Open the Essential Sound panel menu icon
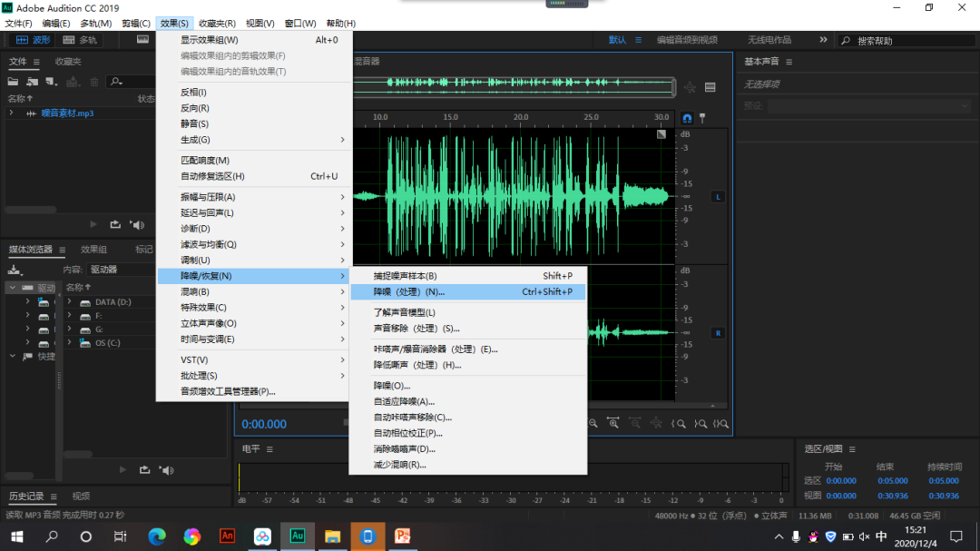This screenshot has width=980, height=551. tap(789, 62)
